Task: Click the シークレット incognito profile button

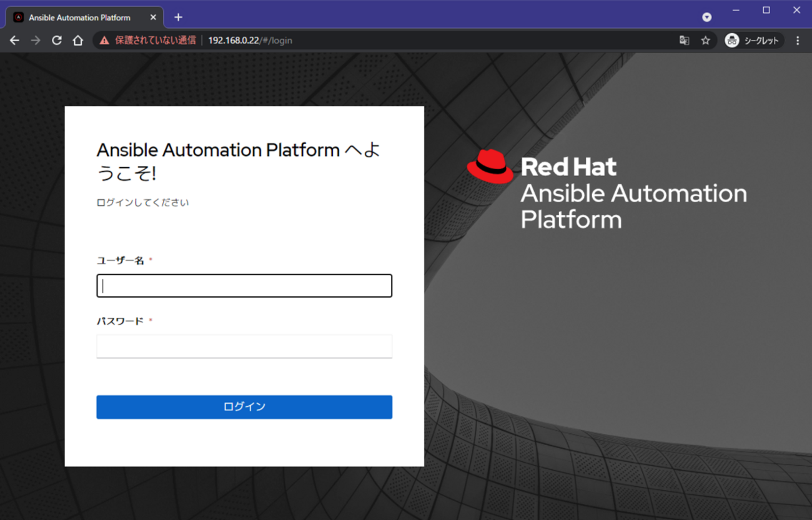Action: point(753,41)
